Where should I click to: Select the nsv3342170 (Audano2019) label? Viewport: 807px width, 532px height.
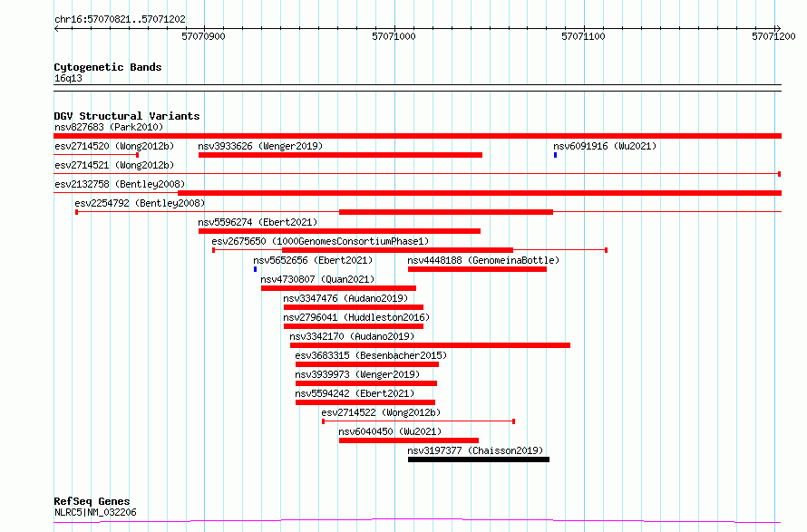click(352, 336)
